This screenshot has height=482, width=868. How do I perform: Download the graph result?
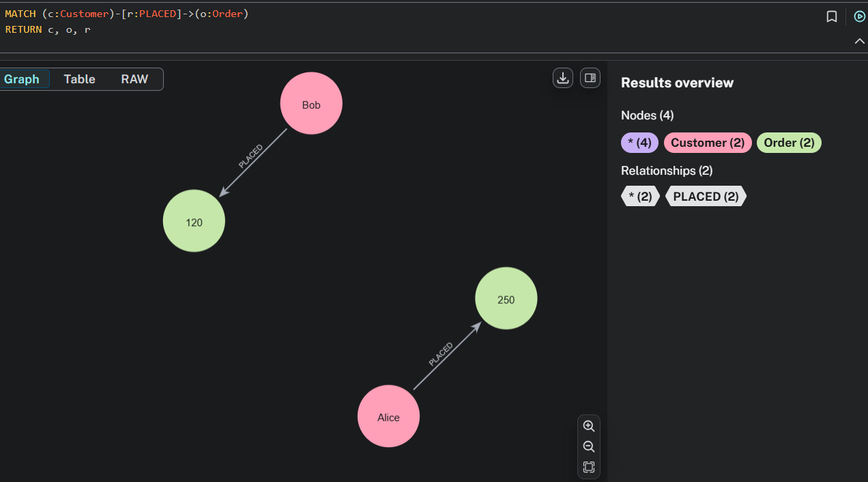coord(562,79)
